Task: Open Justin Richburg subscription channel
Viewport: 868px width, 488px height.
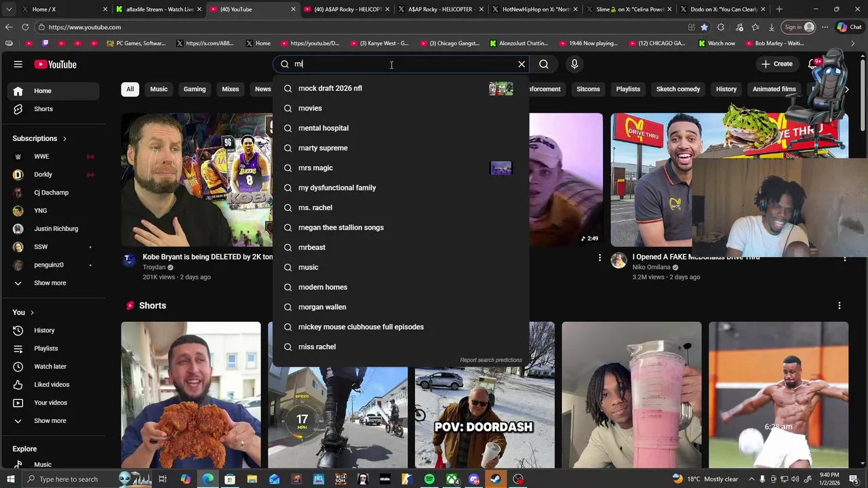Action: 54,229
